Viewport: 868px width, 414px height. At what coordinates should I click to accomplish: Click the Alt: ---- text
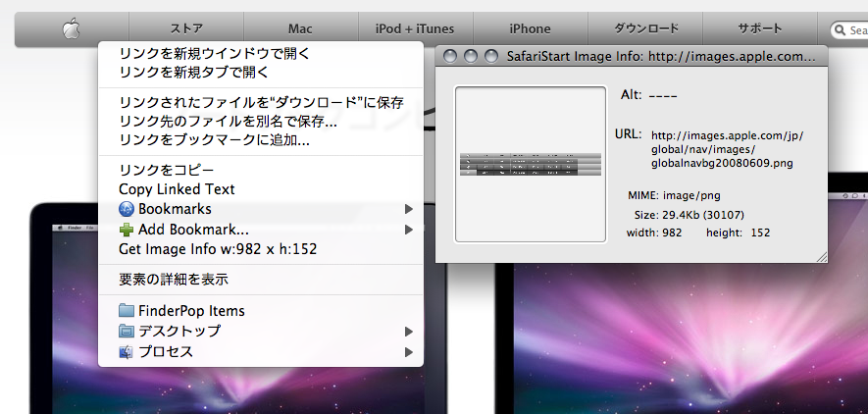(x=648, y=95)
